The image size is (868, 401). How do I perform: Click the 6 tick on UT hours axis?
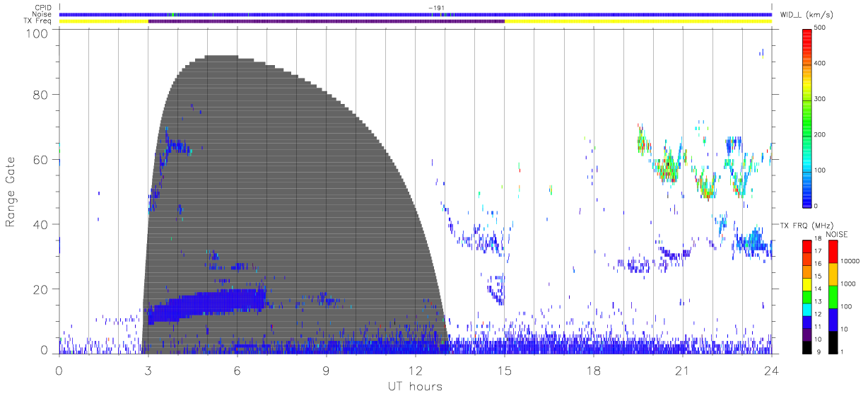click(x=237, y=371)
